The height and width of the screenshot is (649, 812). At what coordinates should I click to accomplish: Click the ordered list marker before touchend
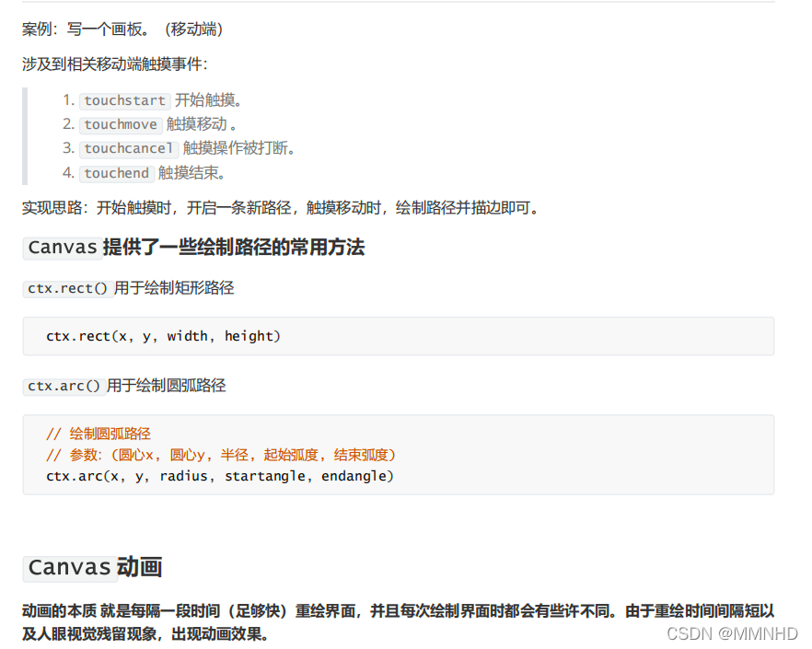69,173
